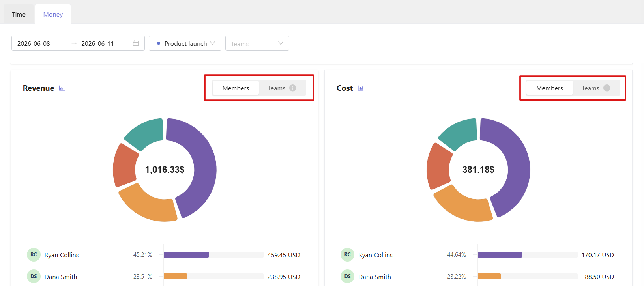Switch to the Money tab
This screenshot has width=644, height=286.
[x=53, y=15]
